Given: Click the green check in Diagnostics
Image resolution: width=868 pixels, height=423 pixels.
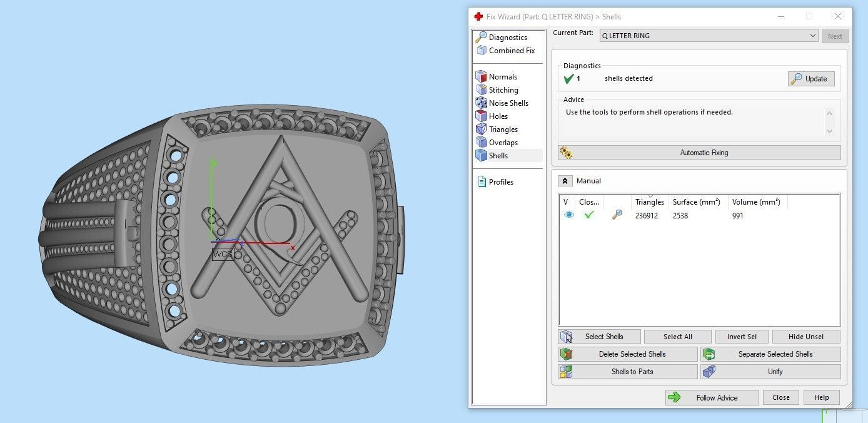Looking at the screenshot, I should point(569,79).
